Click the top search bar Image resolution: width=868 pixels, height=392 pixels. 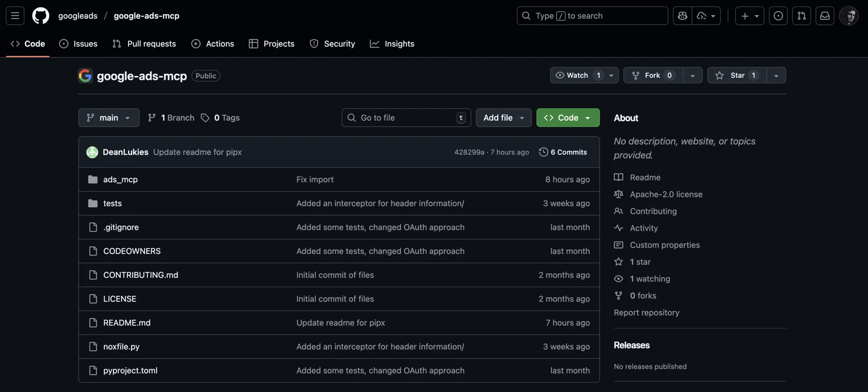click(x=592, y=16)
